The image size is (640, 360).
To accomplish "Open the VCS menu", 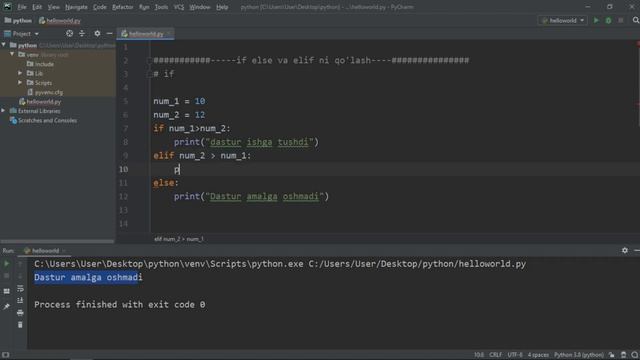I will [x=178, y=7].
